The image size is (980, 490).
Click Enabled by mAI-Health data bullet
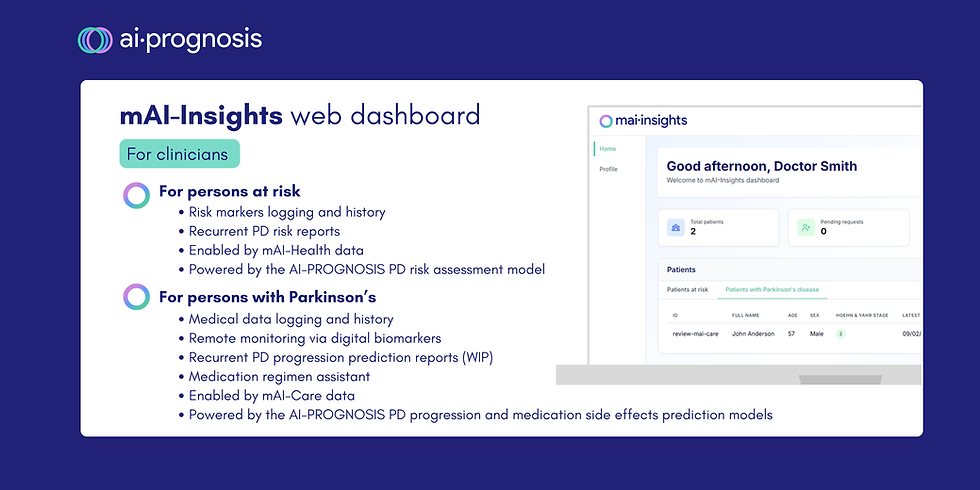(x=276, y=251)
